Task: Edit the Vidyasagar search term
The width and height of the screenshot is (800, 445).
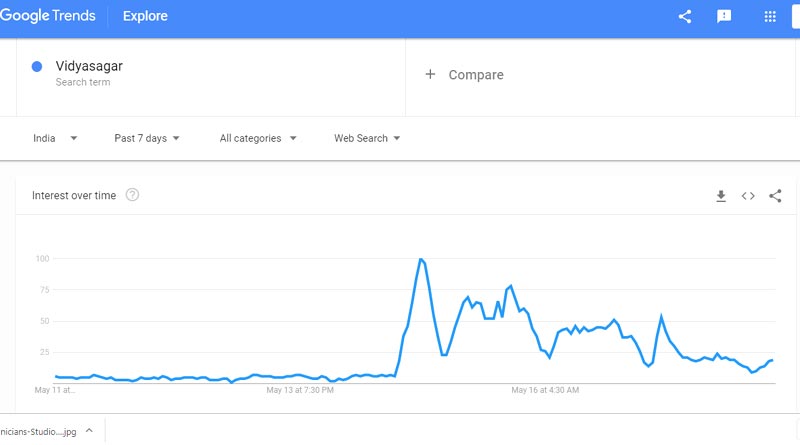Action: 89,66
